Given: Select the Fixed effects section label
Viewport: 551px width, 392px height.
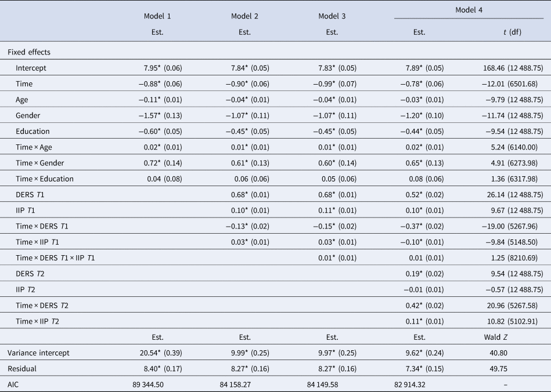Looking at the screenshot, I should (x=29, y=52).
